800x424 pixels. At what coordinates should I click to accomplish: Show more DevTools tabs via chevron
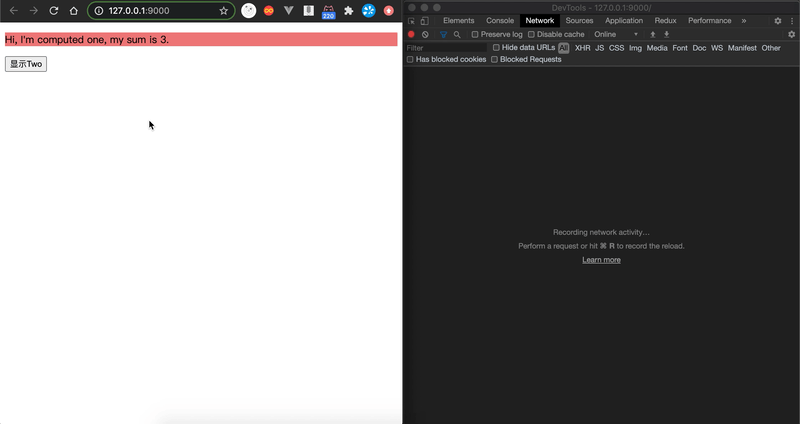[x=744, y=21]
